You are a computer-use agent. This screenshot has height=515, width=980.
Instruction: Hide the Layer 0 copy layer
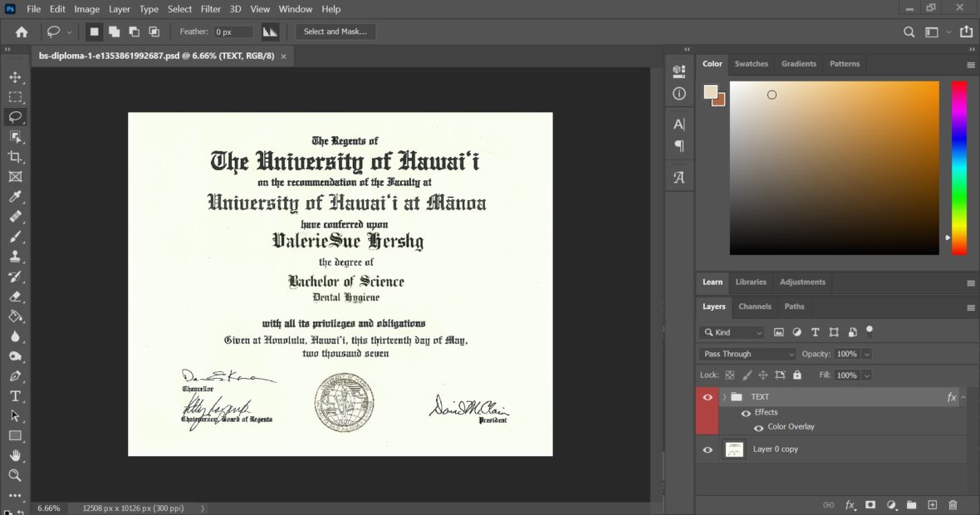point(708,449)
